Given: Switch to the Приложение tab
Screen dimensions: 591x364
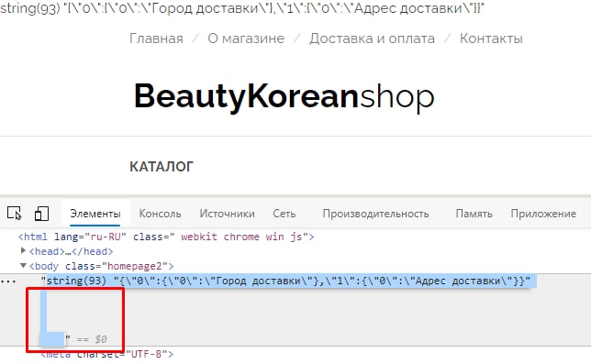Looking at the screenshot, I should tap(543, 214).
